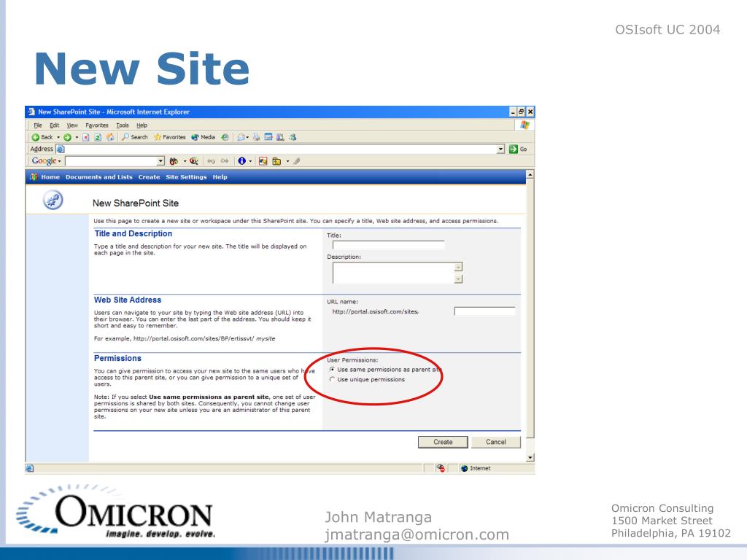Viewport: 747px width, 560px height.
Task: Click the Create link in SharePoint navigation
Action: [149, 177]
